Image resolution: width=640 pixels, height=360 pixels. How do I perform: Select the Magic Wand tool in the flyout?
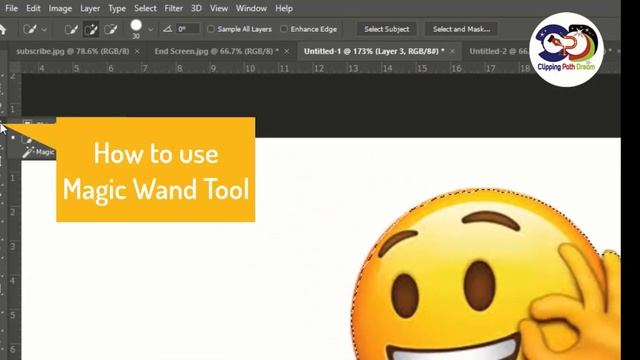click(38, 152)
